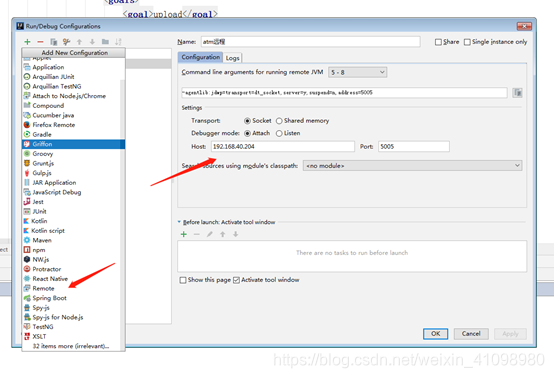Viewport: 554px width, 378px height.
Task: Select Shared memory transport radio button
Action: pos(279,121)
